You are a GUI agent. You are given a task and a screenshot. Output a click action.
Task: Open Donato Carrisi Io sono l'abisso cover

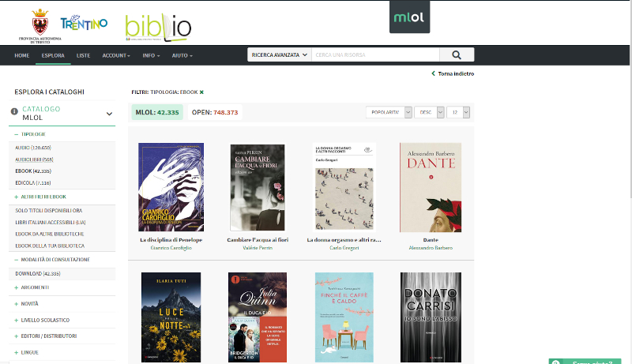coord(431,317)
